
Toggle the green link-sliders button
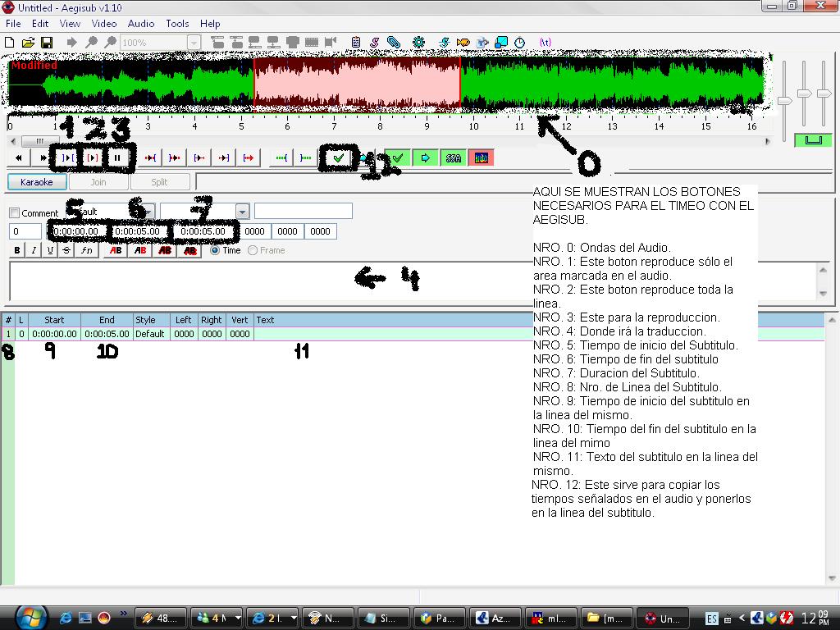coord(813,139)
